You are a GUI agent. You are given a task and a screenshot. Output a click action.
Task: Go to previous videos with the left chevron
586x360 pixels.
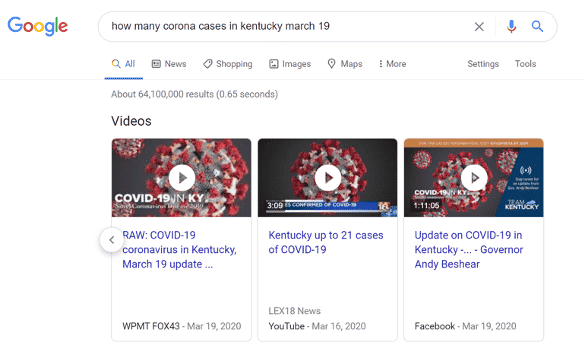[112, 240]
